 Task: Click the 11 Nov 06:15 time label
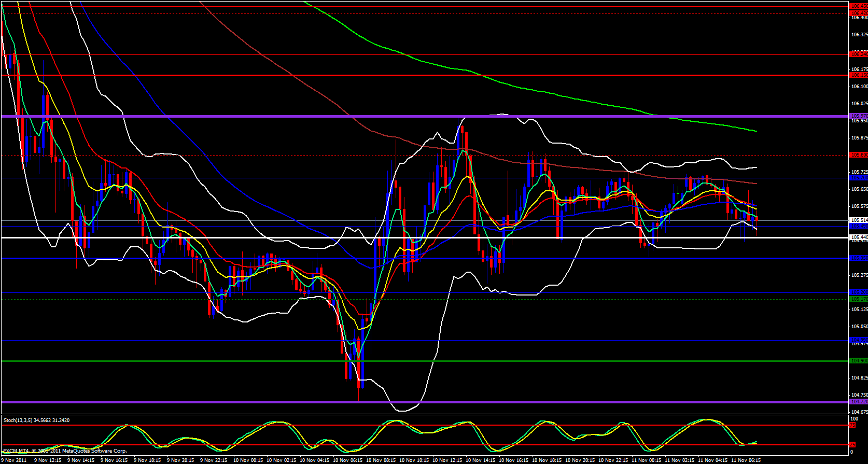tap(747, 460)
